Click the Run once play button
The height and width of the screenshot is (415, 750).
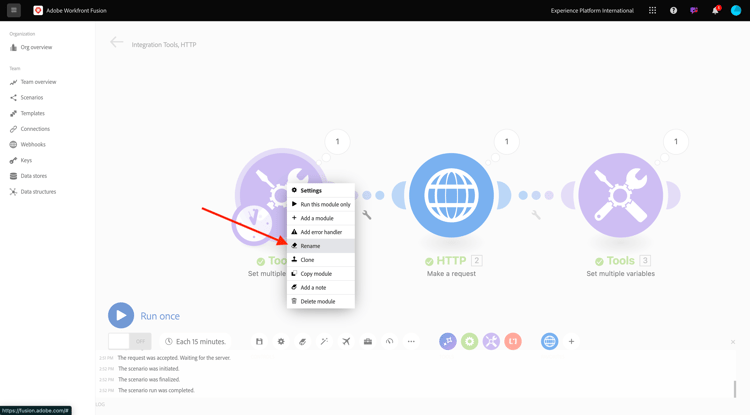point(121,316)
